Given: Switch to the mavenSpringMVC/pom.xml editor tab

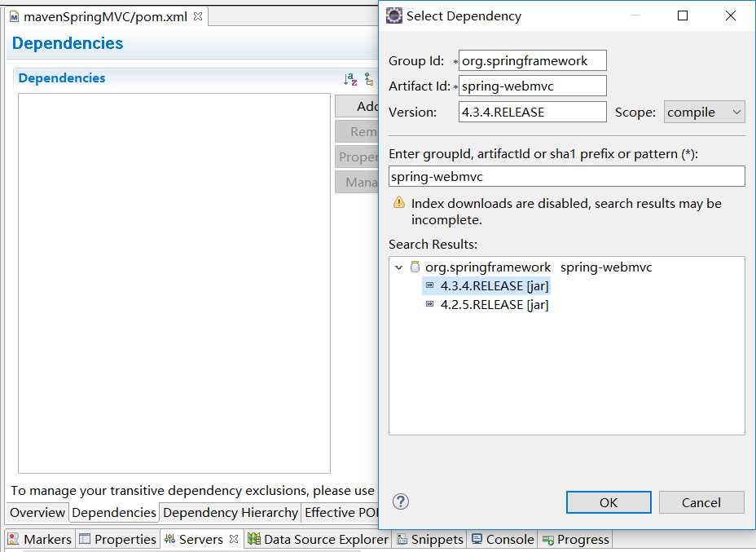Looking at the screenshot, I should point(105,17).
